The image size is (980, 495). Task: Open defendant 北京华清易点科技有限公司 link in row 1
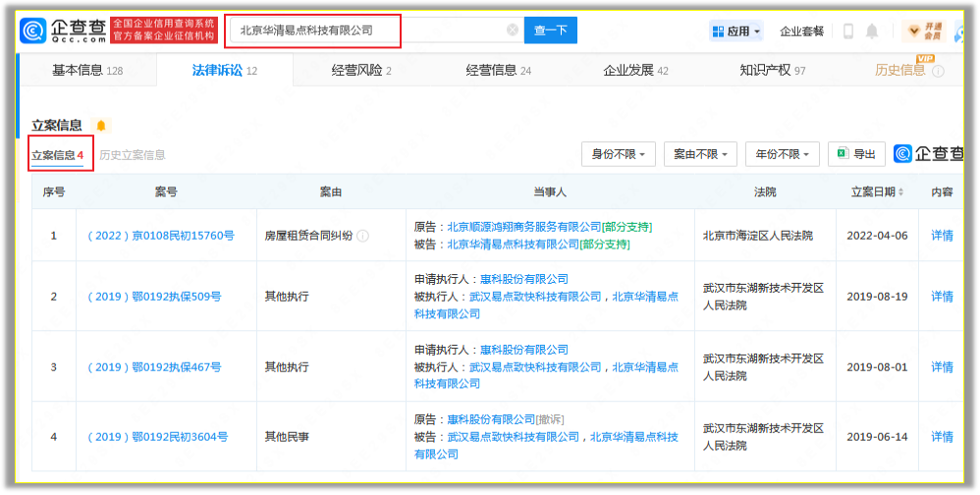point(514,245)
